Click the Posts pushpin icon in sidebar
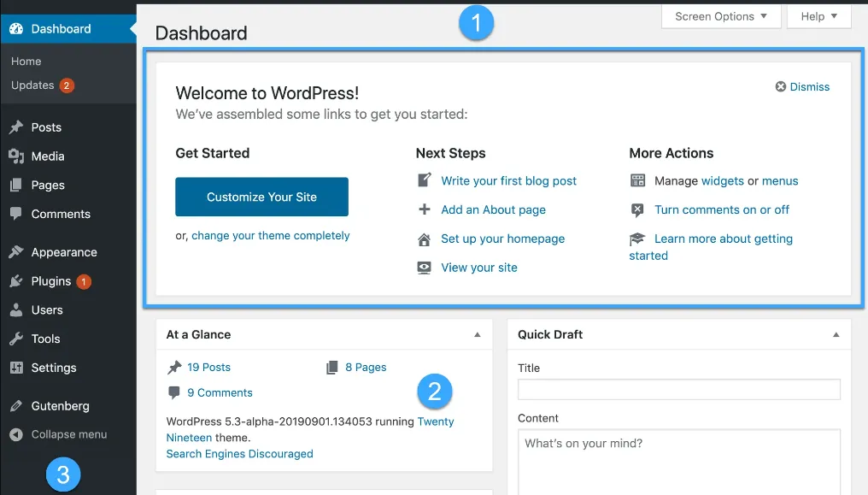Screen dimensions: 868x495 [16, 127]
